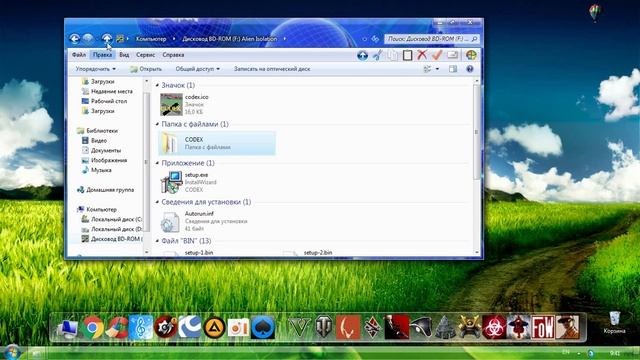Click the red checkmark toolbar icon
Viewport: 640px width, 360px height.
tap(437, 55)
